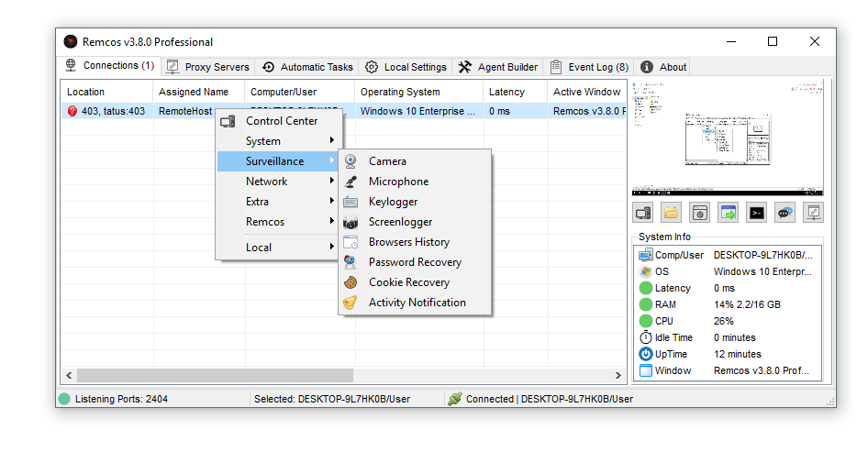Choose Browsers History menu item
The image size is (868, 463).
click(x=408, y=242)
